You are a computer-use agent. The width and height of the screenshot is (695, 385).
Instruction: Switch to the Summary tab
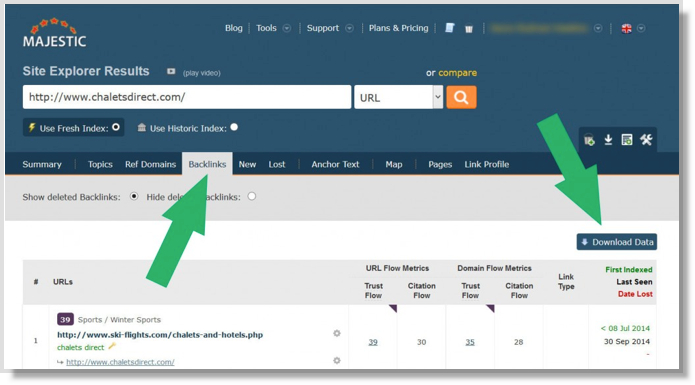[x=42, y=164]
